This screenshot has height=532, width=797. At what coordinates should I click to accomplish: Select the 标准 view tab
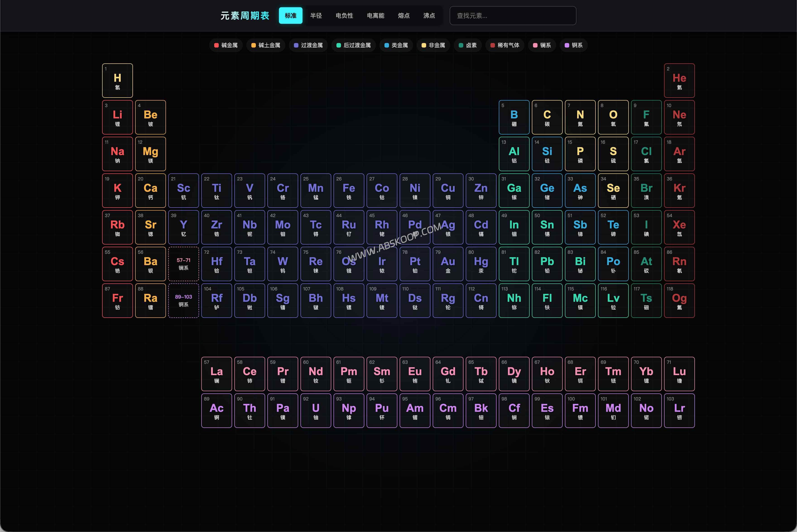click(290, 16)
